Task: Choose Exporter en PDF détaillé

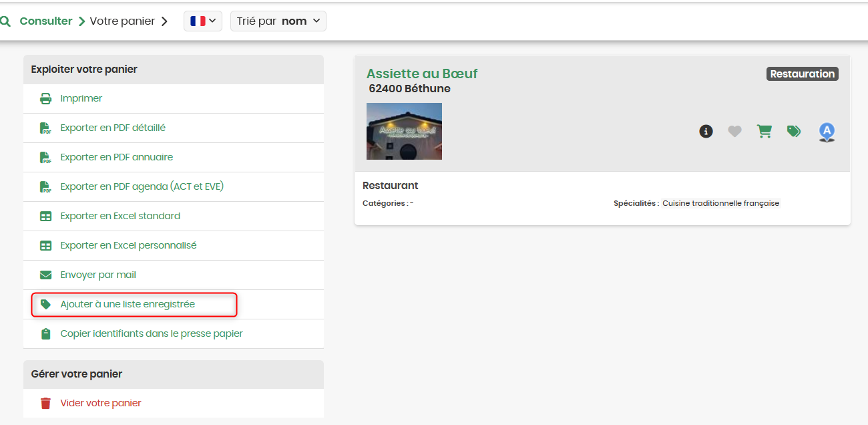Action: click(x=113, y=128)
